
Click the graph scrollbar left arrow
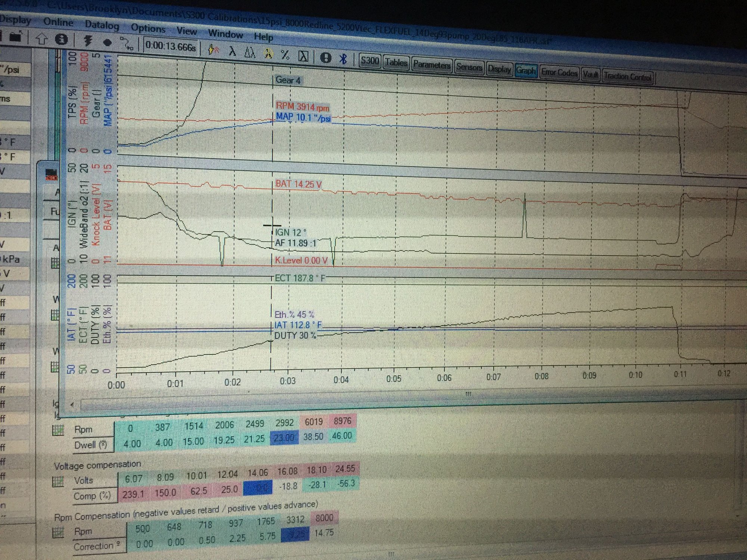[72, 404]
